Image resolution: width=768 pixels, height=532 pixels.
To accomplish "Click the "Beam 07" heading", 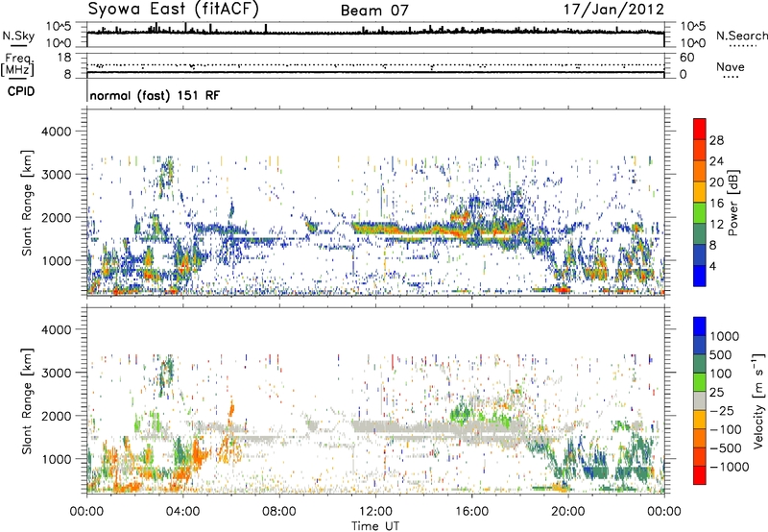I will tap(374, 11).
